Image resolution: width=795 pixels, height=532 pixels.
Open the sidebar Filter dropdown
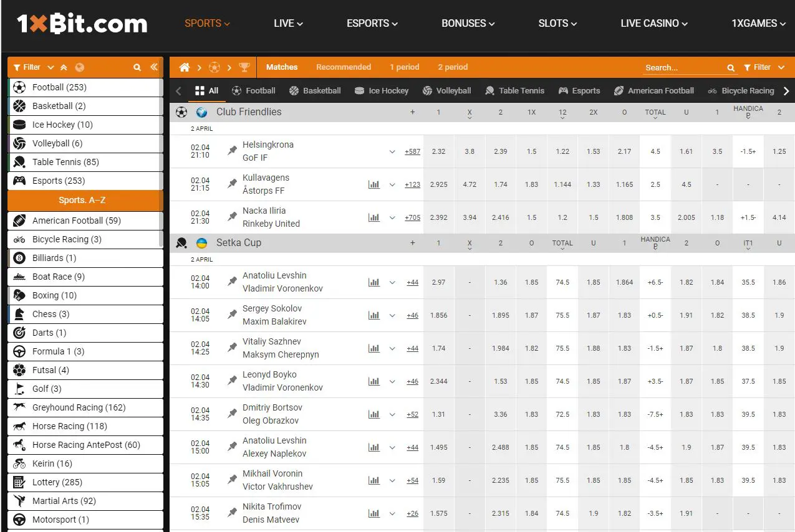click(33, 67)
